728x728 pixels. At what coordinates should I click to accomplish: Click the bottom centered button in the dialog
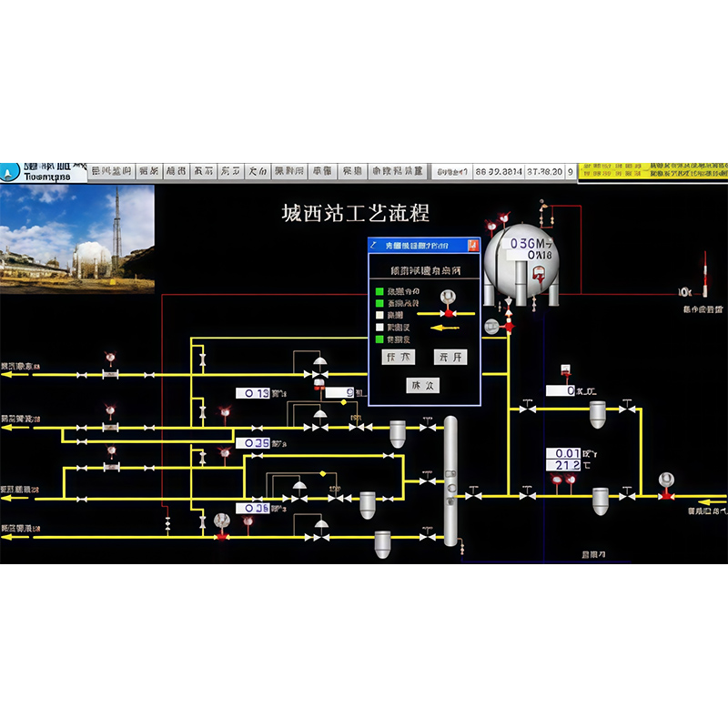[422, 385]
